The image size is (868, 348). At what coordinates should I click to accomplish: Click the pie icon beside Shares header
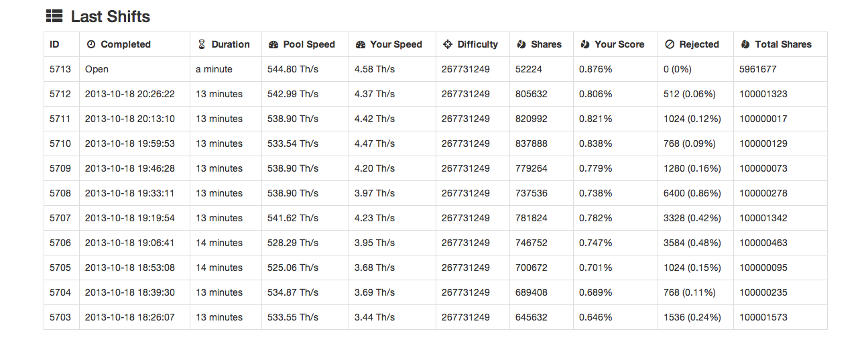[521, 44]
